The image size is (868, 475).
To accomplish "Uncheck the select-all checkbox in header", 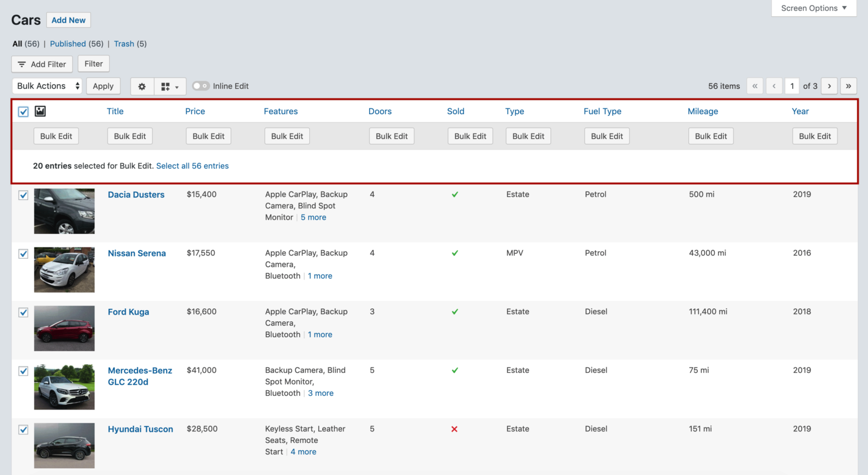I will click(23, 111).
